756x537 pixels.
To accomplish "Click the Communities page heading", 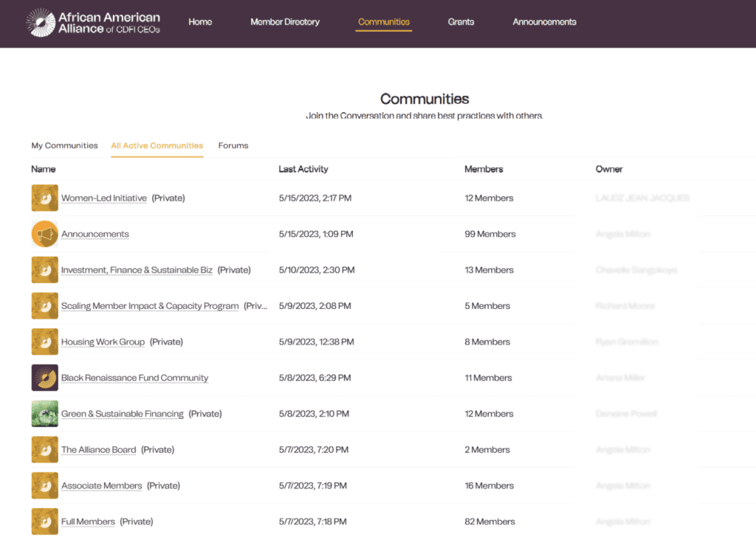I will 425,99.
